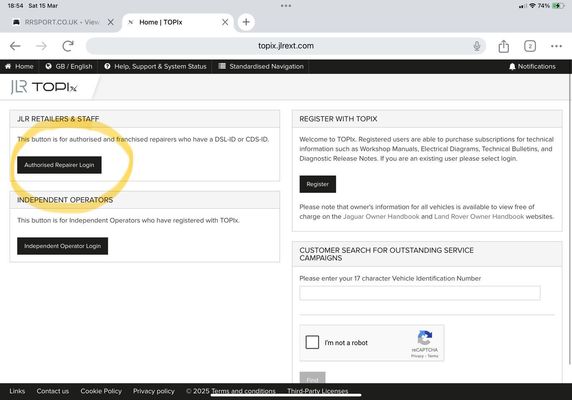This screenshot has height=400, width=572.
Task: Open Notifications bell in nav bar
Action: point(532,66)
